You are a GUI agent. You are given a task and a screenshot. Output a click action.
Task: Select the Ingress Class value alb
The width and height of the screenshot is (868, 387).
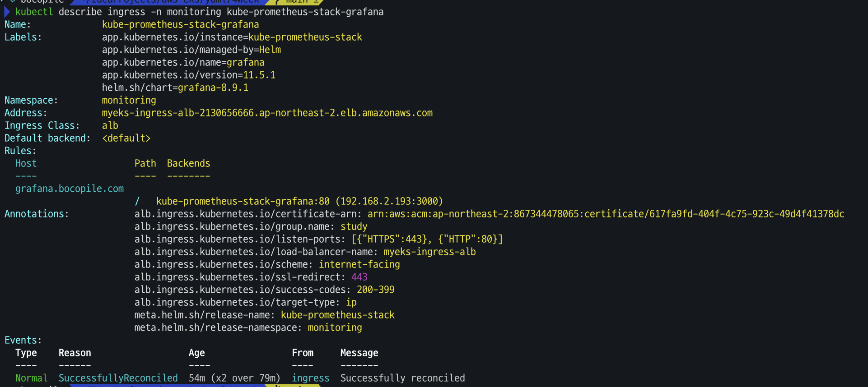(110, 125)
